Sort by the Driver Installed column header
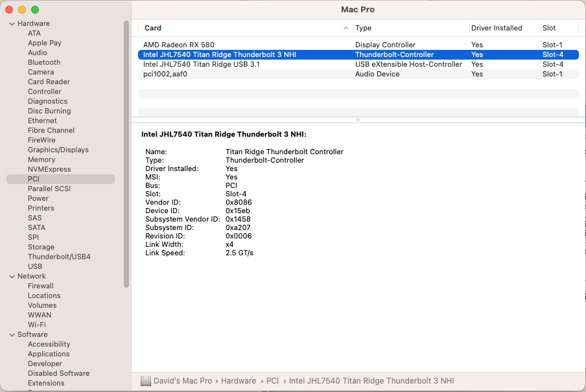 point(497,28)
